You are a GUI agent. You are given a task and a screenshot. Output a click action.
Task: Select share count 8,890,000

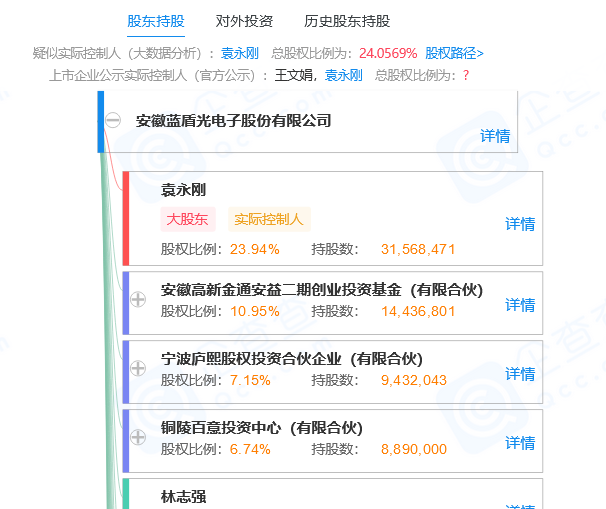tap(414, 449)
